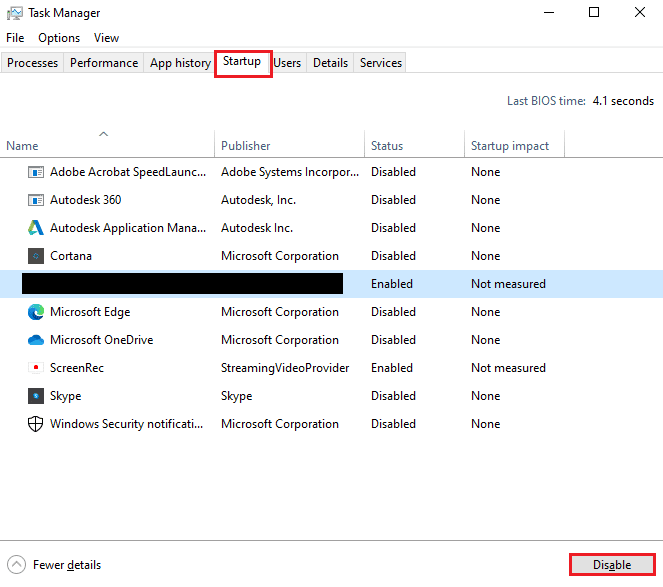
Task: Click the Microsoft OneDrive cloud icon
Action: pos(36,340)
